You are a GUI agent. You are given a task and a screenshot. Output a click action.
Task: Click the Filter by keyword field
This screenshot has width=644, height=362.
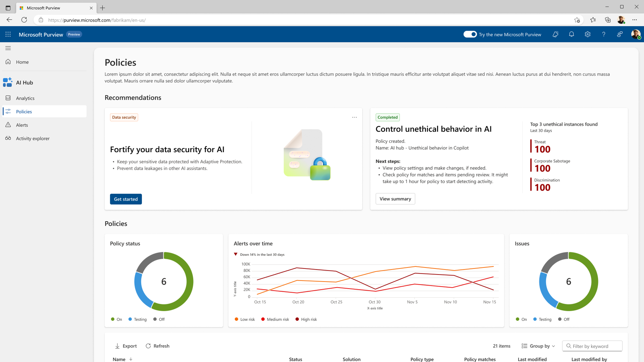(592, 346)
